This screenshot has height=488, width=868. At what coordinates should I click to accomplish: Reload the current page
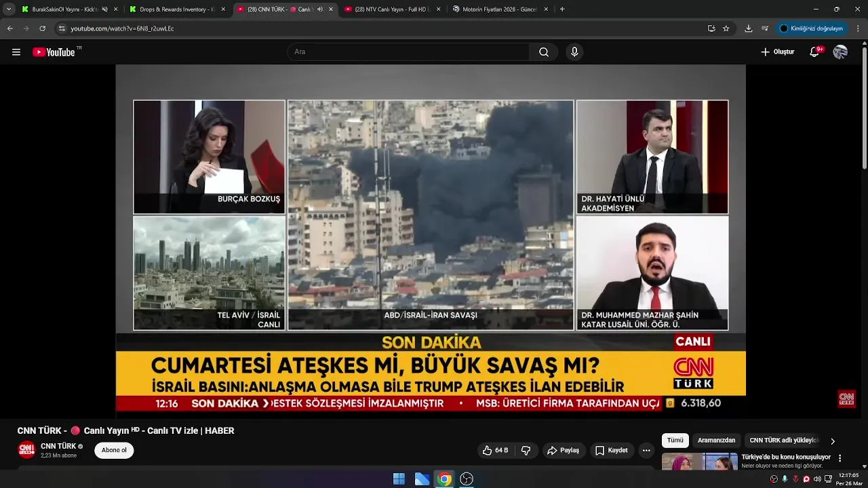(x=43, y=28)
